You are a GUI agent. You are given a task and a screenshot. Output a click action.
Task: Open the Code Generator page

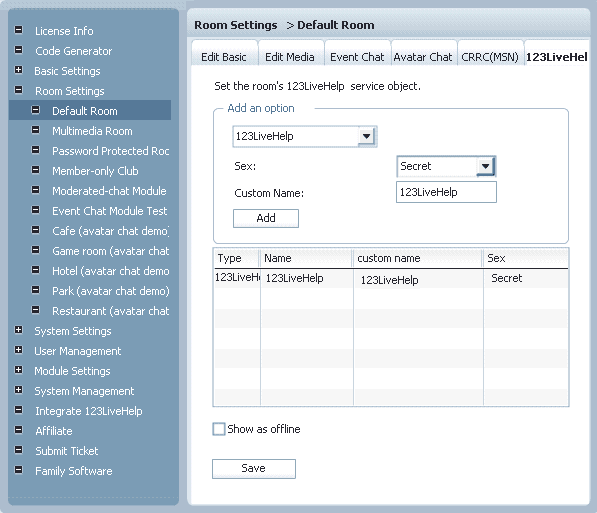(73, 51)
